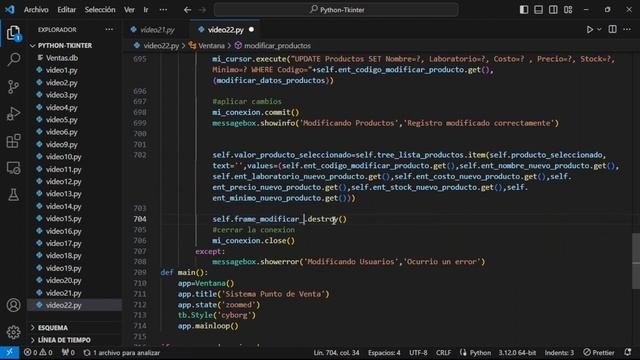640x360 pixels.
Task: Change line endings via CRLF
Action: click(x=443, y=353)
